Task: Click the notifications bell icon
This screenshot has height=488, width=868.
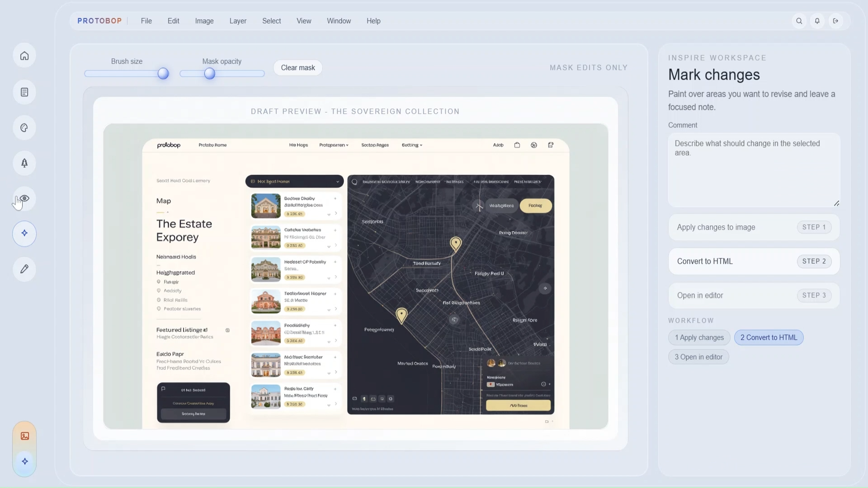Action: coord(817,21)
